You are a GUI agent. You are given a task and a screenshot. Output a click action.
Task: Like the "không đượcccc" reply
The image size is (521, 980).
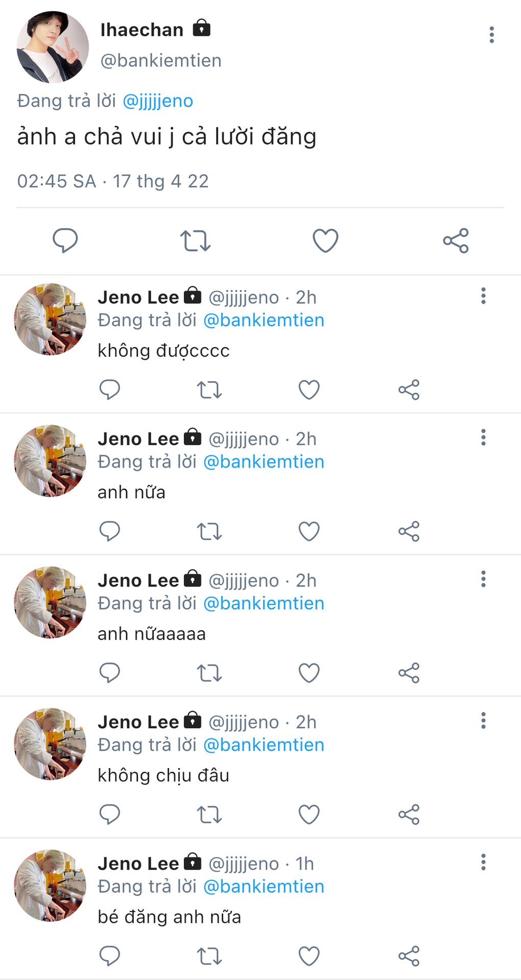309,390
